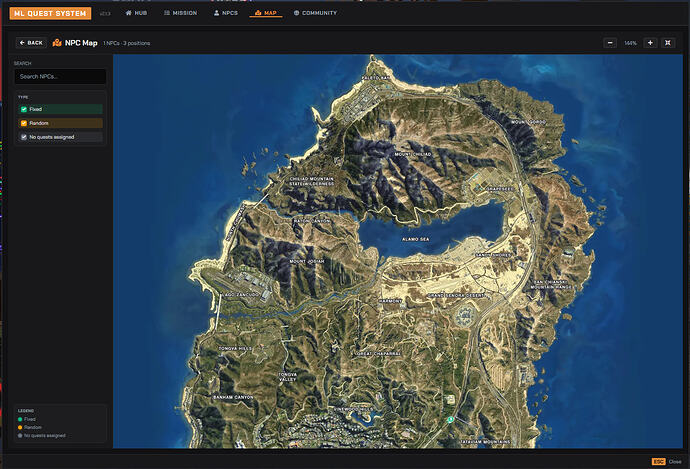Click the Paleto Bay map label
Viewport: 690px width, 469px height.
(x=375, y=77)
